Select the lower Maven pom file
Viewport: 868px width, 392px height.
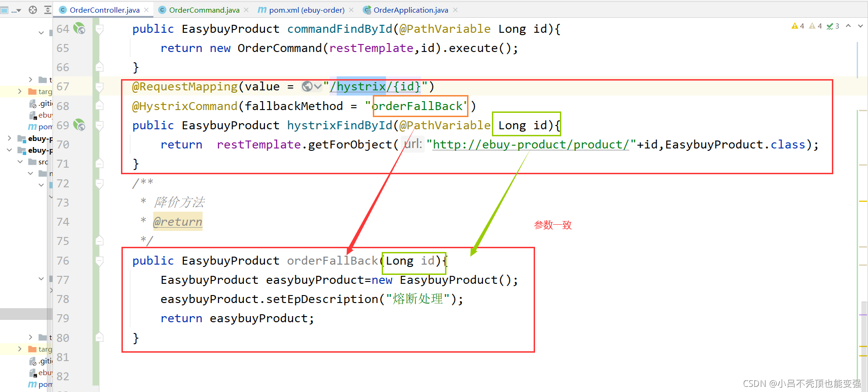coord(40,385)
